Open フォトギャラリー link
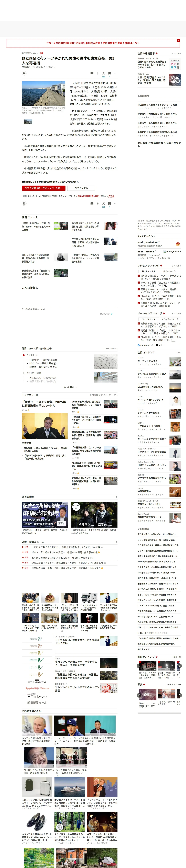 pos(174,685)
